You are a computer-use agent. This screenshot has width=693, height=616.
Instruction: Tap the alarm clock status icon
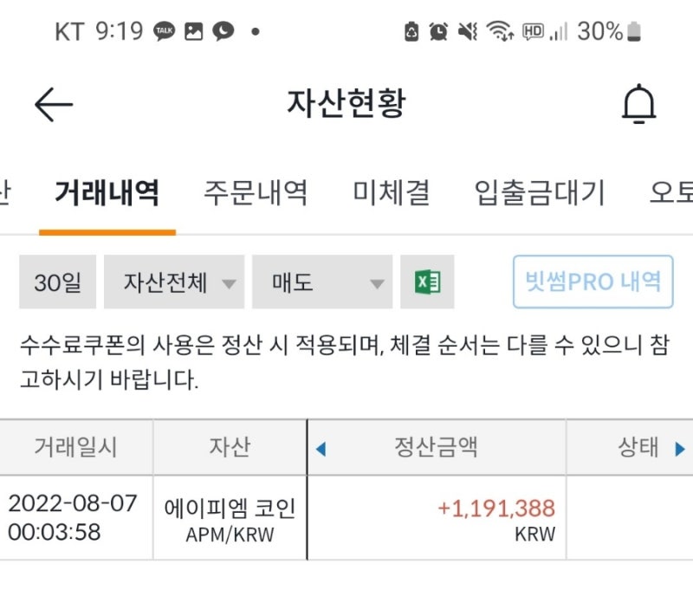(x=438, y=31)
